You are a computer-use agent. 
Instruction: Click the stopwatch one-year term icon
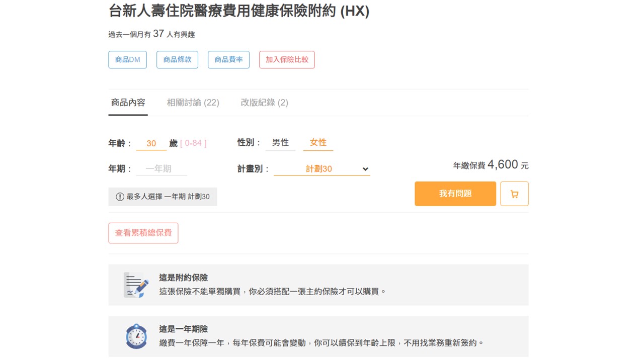pyautogui.click(x=136, y=336)
